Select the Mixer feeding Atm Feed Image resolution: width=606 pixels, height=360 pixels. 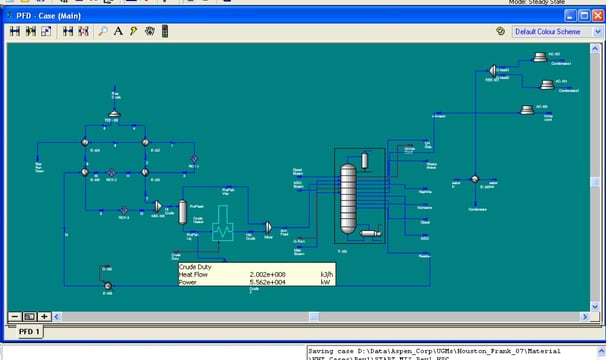pos(268,227)
